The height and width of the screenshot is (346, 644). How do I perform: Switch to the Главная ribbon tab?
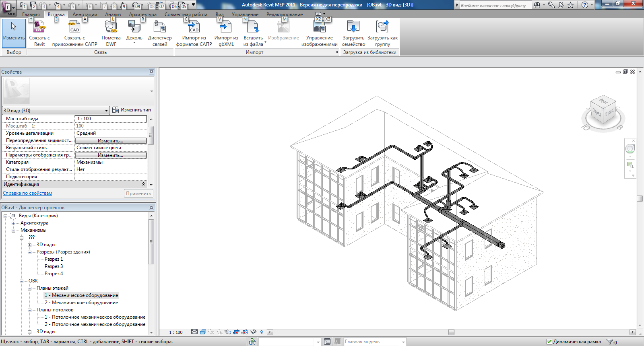31,14
